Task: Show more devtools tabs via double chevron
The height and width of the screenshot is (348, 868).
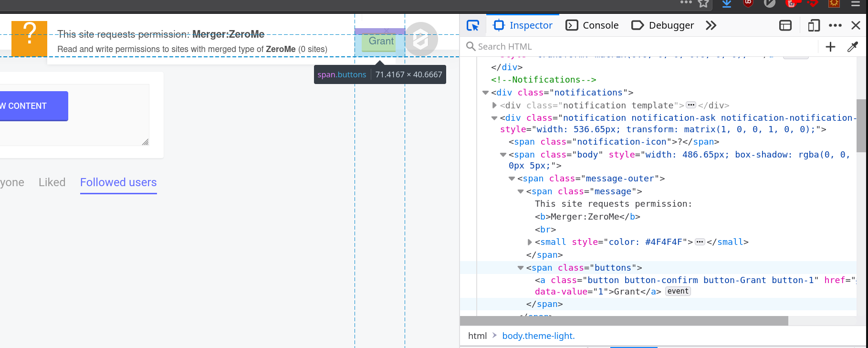Action: click(x=711, y=25)
